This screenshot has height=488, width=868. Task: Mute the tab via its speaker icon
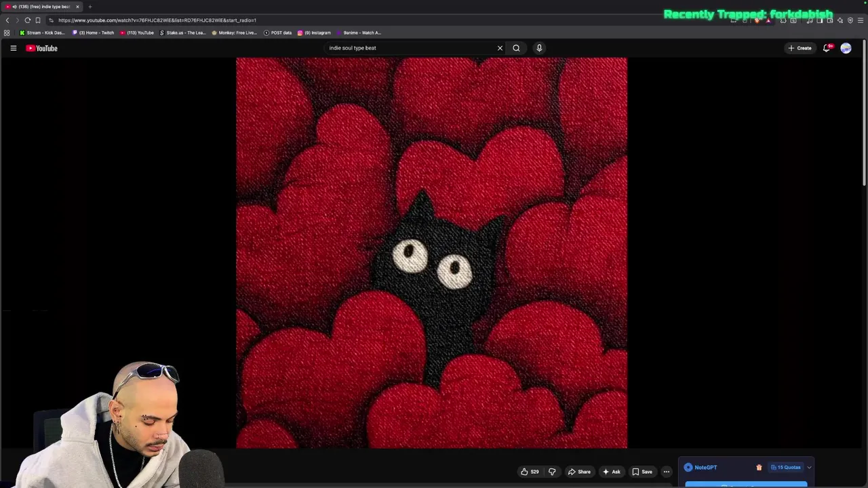[x=14, y=7]
